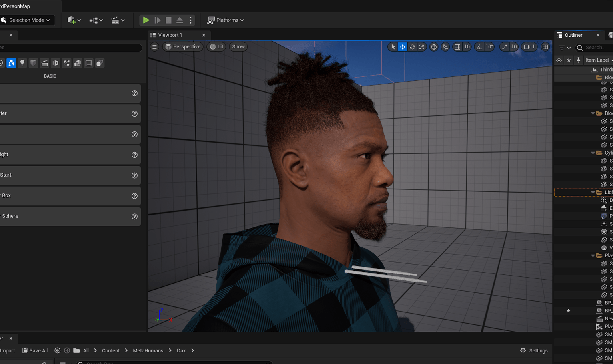Close the Viewport 1 tab
The width and height of the screenshot is (613, 364).
(x=204, y=35)
